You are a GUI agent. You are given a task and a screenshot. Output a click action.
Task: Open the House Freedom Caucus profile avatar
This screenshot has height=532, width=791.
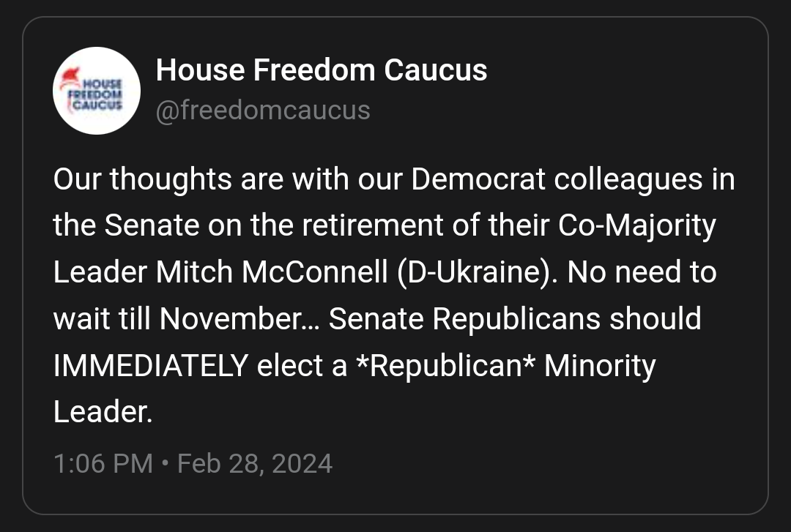click(97, 91)
